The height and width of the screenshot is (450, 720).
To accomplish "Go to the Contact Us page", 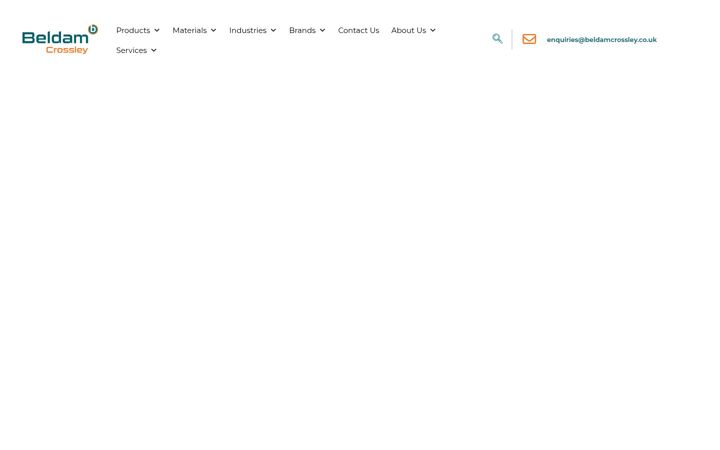I will tap(359, 30).
